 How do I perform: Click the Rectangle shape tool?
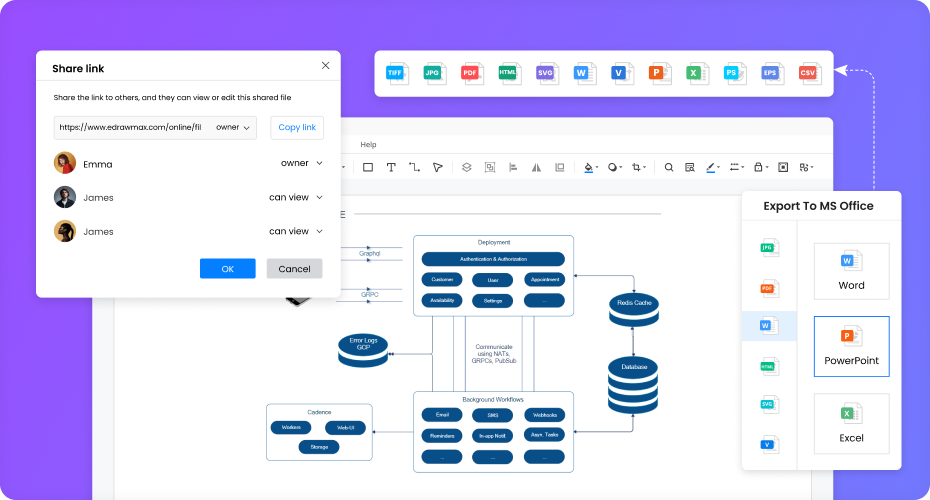368,168
